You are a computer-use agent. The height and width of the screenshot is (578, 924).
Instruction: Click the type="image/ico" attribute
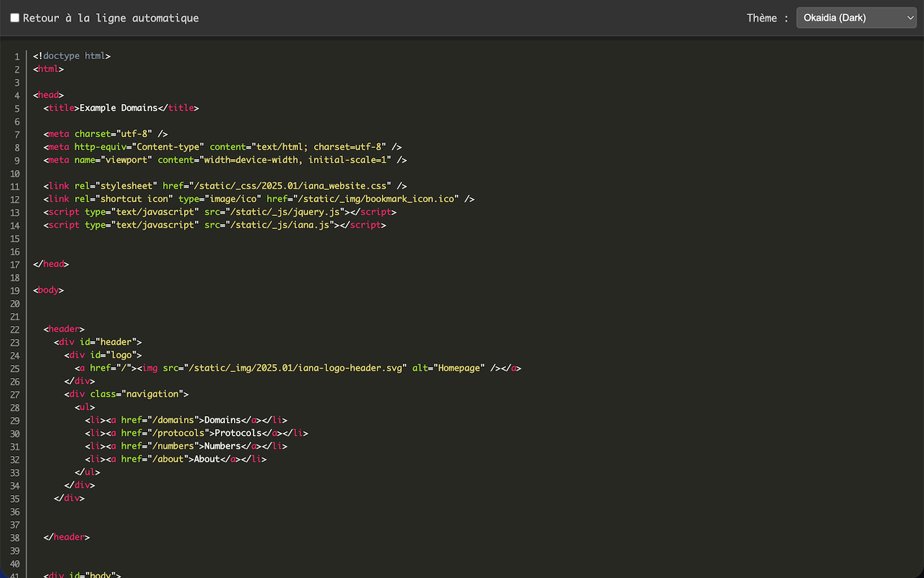click(220, 199)
